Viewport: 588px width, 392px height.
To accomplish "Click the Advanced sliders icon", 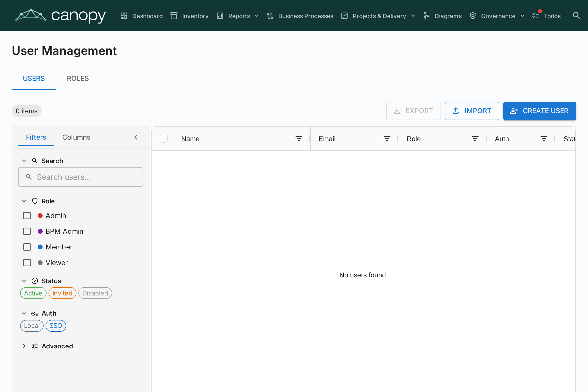I will 35,346.
